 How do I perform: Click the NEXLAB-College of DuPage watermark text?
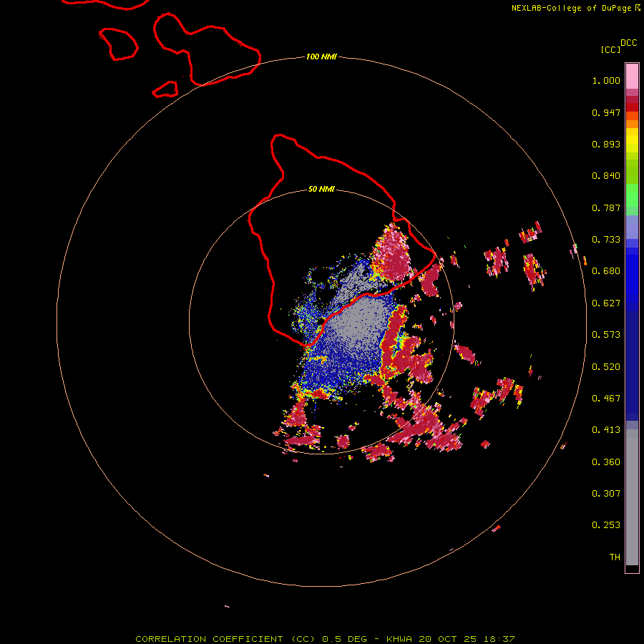(572, 8)
